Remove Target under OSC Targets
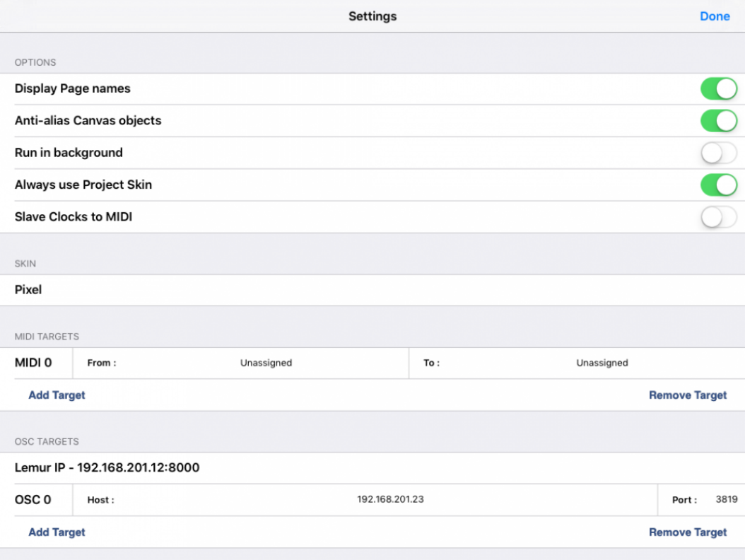Viewport: 745px width, 560px height. click(x=687, y=532)
